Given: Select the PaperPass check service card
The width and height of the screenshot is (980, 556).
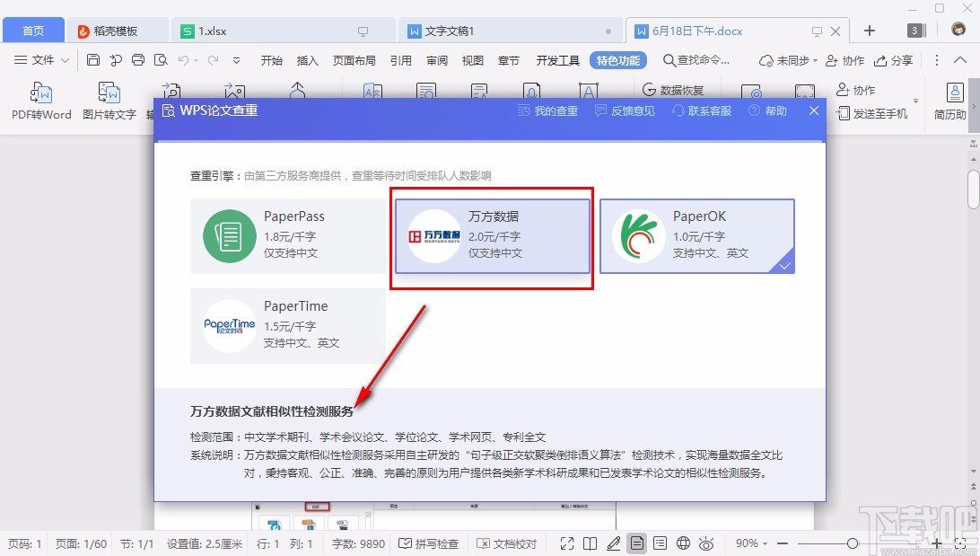Looking at the screenshot, I should click(287, 235).
